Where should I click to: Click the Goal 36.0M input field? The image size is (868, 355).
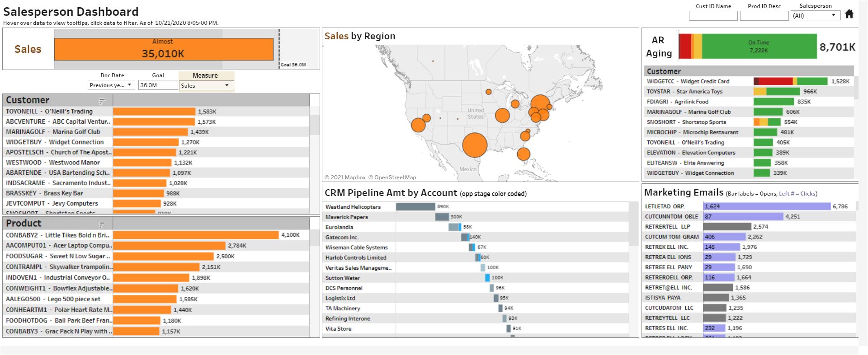158,85
